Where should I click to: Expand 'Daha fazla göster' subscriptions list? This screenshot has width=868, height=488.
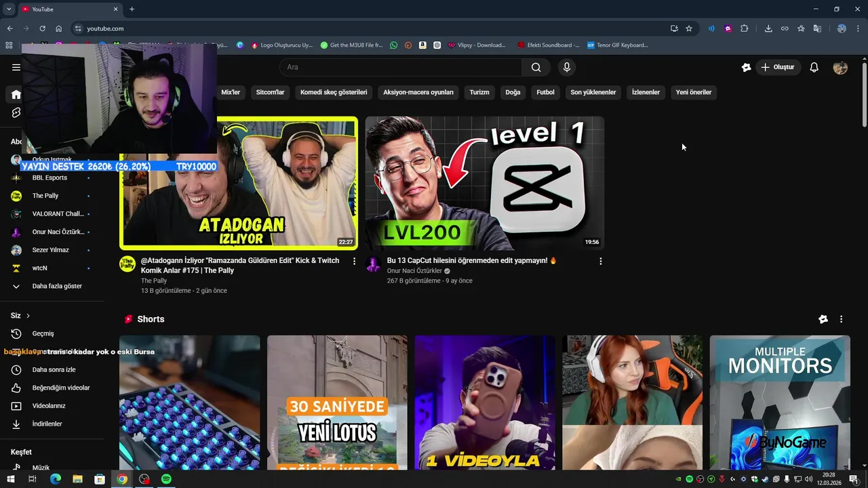pos(52,286)
